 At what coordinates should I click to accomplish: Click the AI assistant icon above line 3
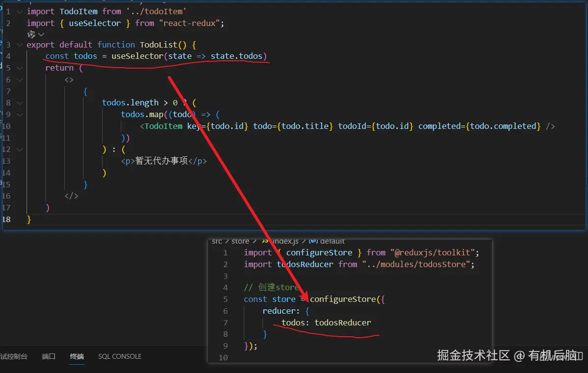[31, 34]
